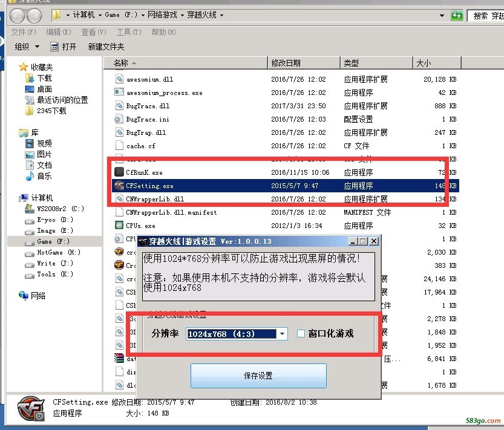Open 网络 network in the sidebar
The width and height of the screenshot is (504, 430).
point(38,296)
